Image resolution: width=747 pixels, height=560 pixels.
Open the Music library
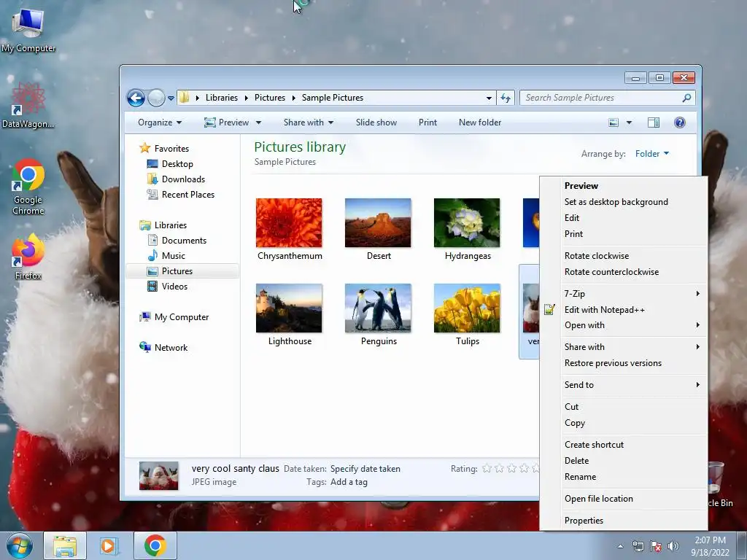click(174, 256)
